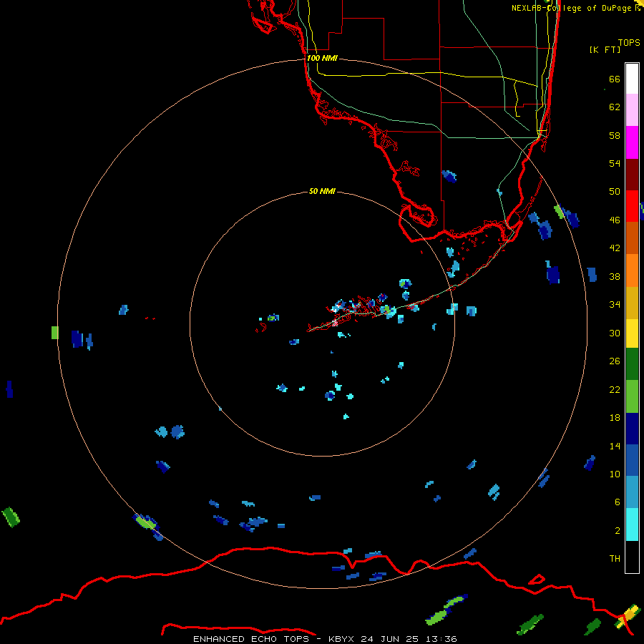Click the yellow legend swatch
644x644 pixels.
point(632,333)
